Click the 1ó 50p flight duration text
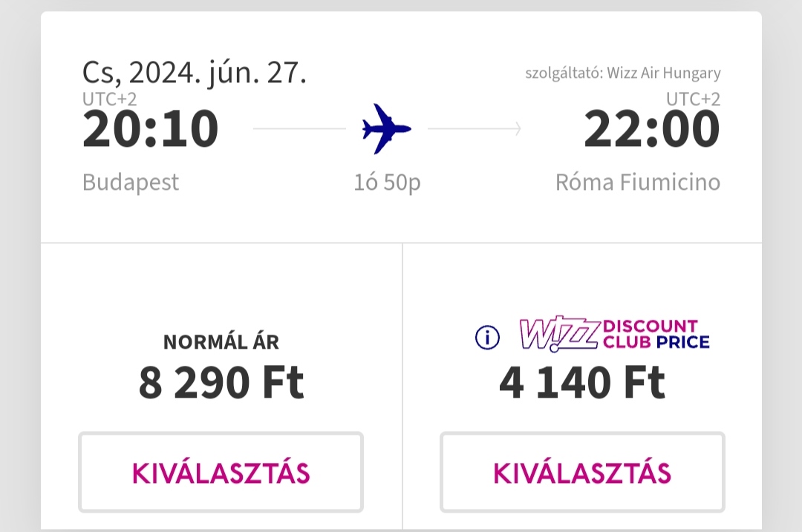Viewport: 802px width, 532px height. 387,183
